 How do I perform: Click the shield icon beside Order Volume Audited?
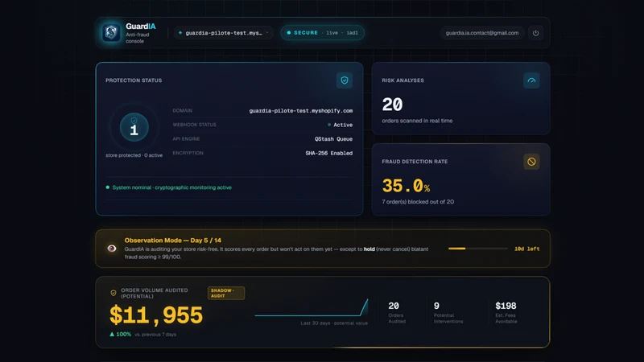[114, 293]
